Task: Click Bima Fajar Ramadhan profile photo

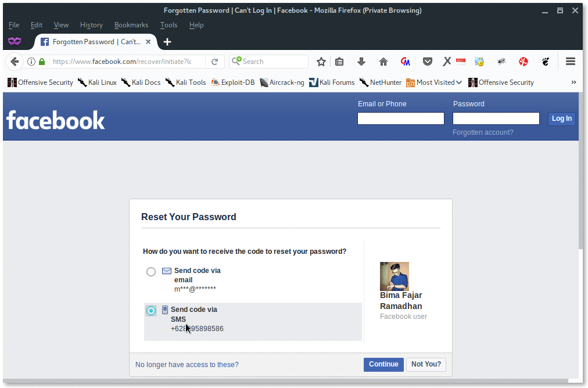Action: click(x=394, y=276)
